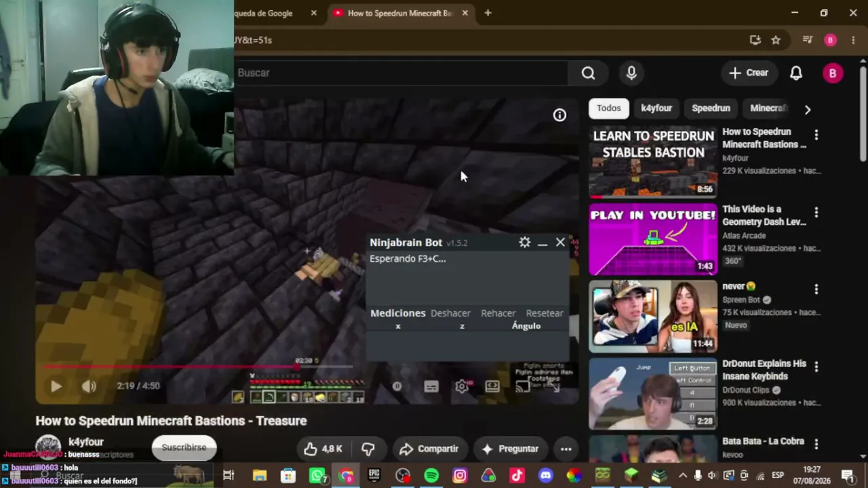The width and height of the screenshot is (868, 488).
Task: Open the Chrome three-dot menu
Action: 853,40
